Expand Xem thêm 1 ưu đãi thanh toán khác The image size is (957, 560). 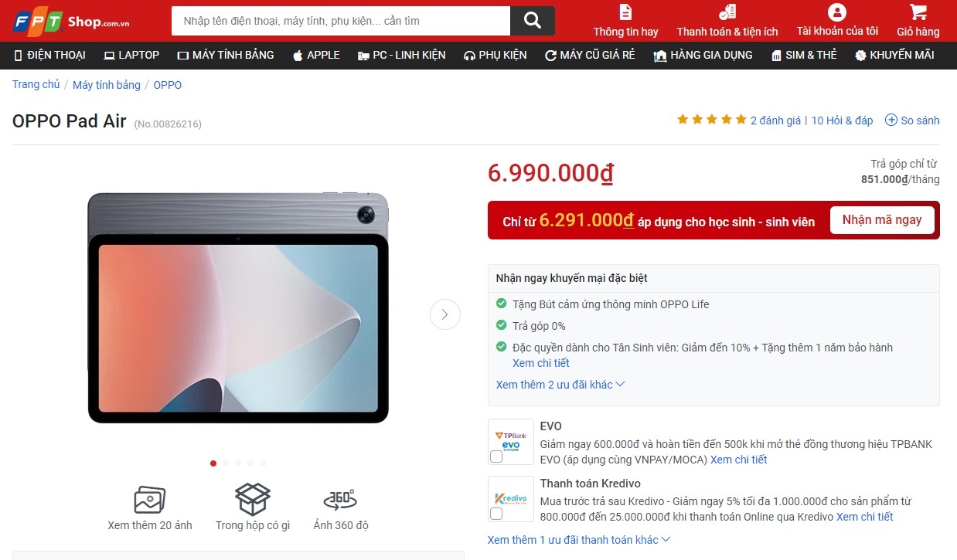click(579, 540)
